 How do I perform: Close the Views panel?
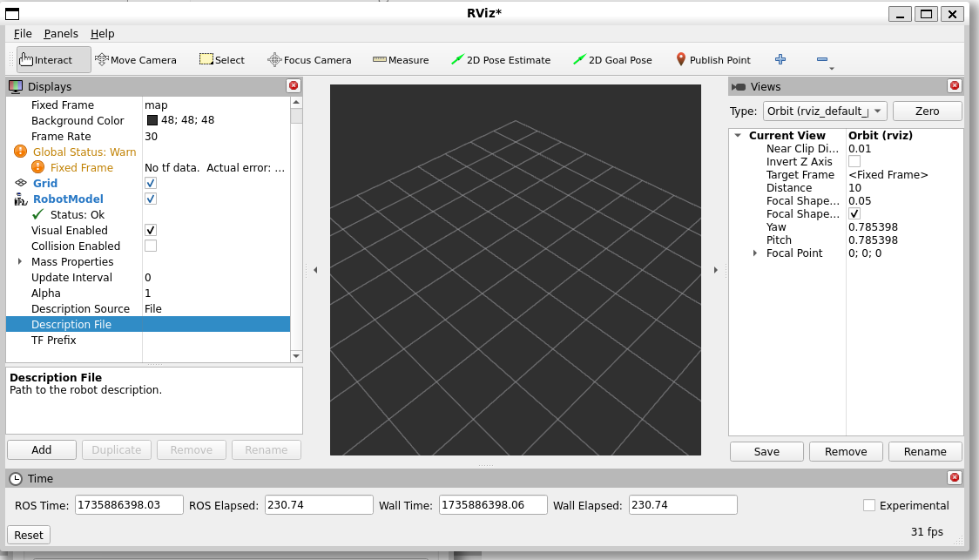click(955, 85)
